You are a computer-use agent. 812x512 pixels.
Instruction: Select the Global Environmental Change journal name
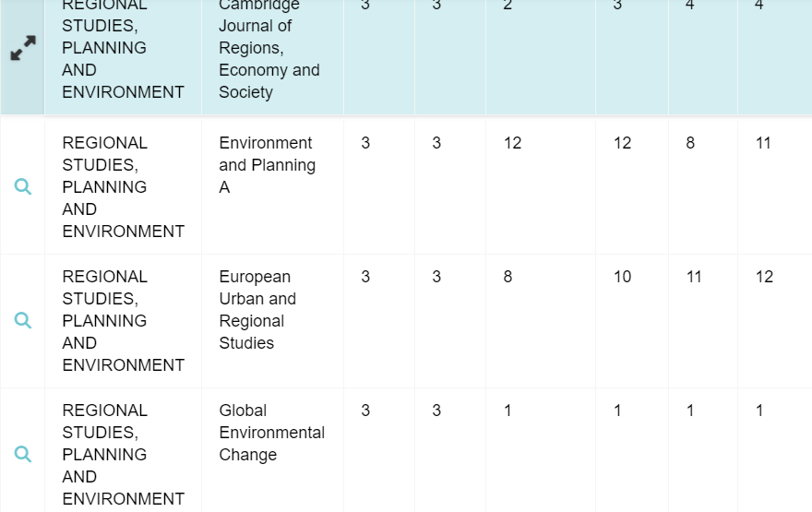point(271,433)
